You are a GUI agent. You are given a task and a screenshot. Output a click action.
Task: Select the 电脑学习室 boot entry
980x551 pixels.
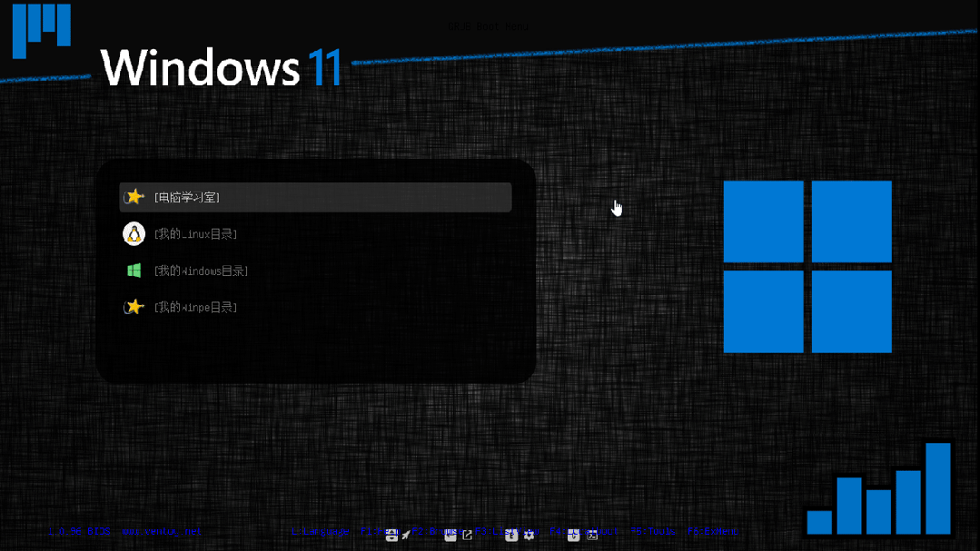click(x=316, y=197)
